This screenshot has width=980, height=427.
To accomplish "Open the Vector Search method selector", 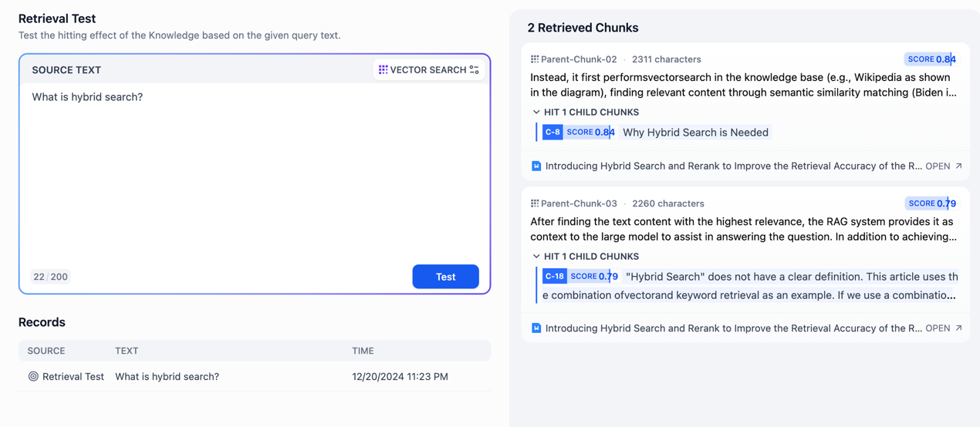I will [x=428, y=70].
